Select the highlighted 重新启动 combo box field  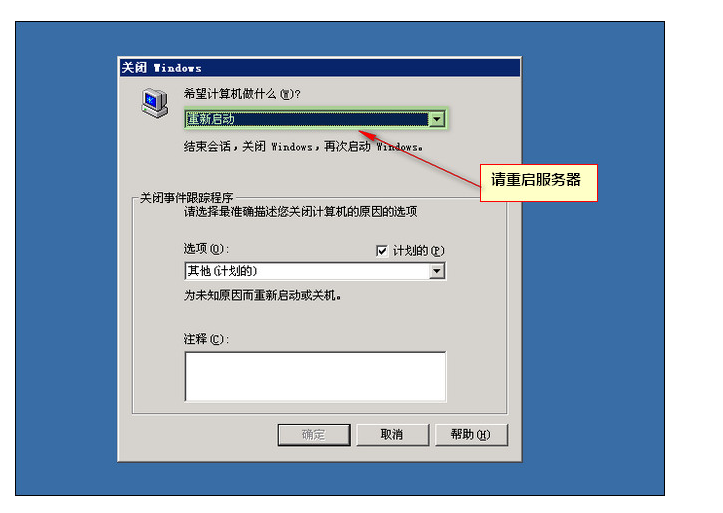[x=315, y=119]
